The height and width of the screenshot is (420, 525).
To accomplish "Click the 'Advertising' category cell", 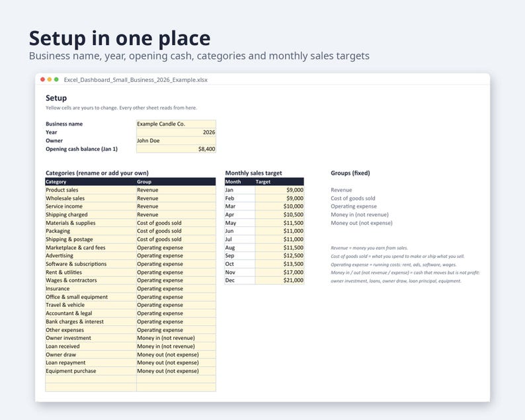I will (x=91, y=255).
